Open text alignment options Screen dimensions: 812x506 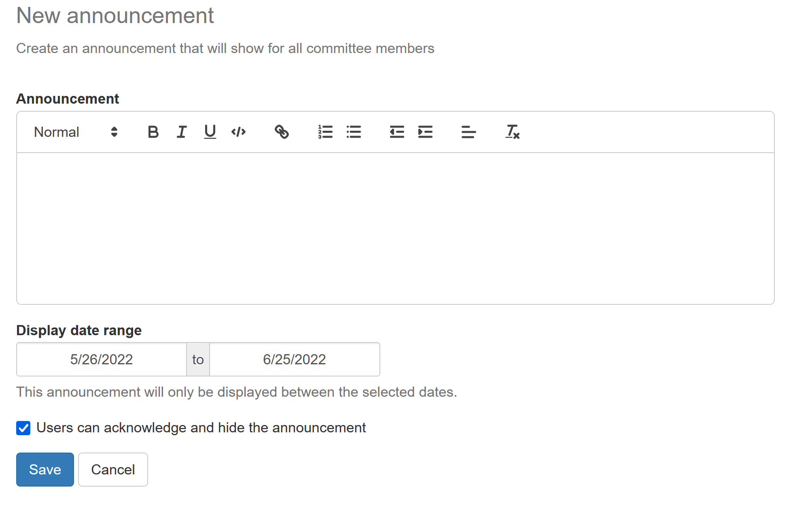coord(469,132)
